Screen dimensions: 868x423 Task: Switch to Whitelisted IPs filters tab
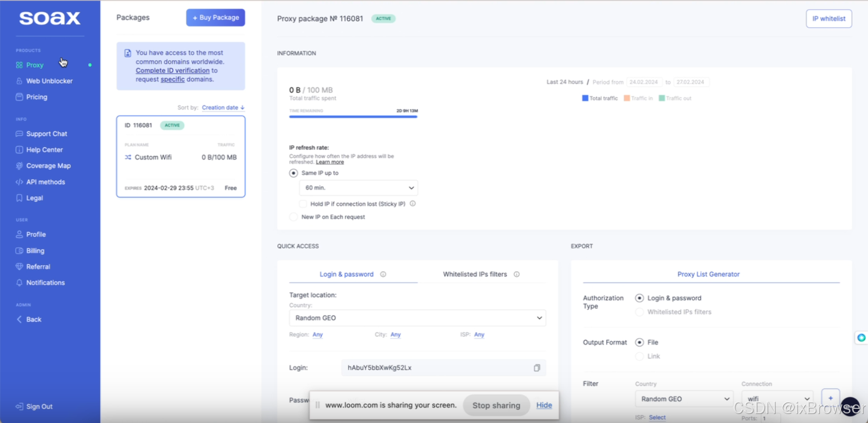pyautogui.click(x=475, y=274)
